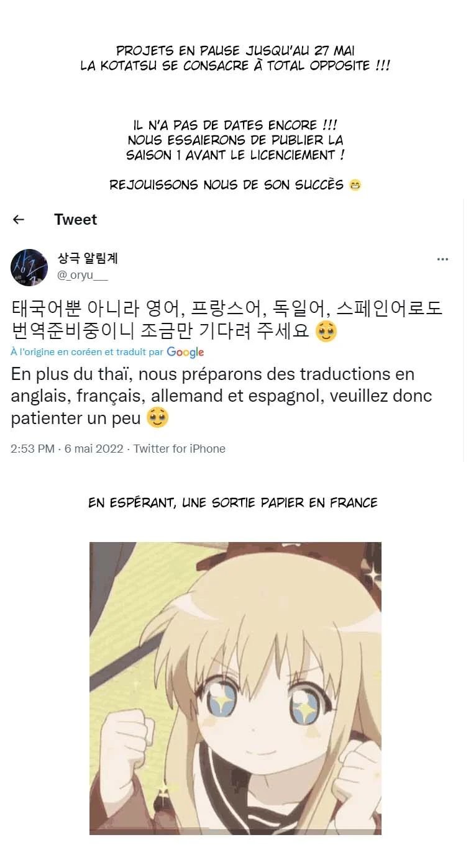Click the heart-eyes emoji in Korean text
Image resolution: width=471 pixels, height=868 pixels.
[x=326, y=332]
